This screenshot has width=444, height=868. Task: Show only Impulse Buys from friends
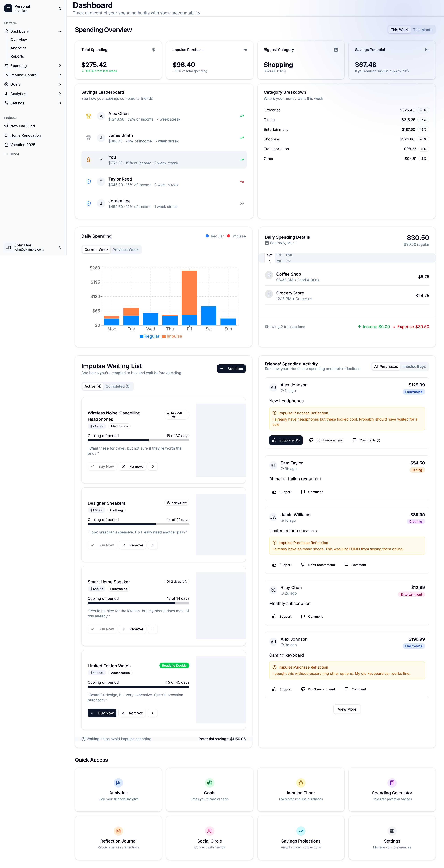pyautogui.click(x=414, y=367)
